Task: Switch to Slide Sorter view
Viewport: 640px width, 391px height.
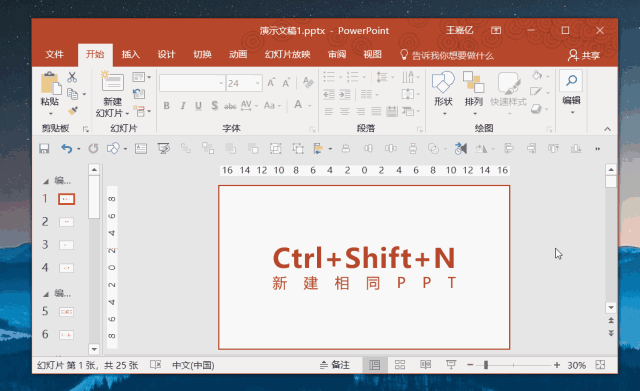Action: 400,365
